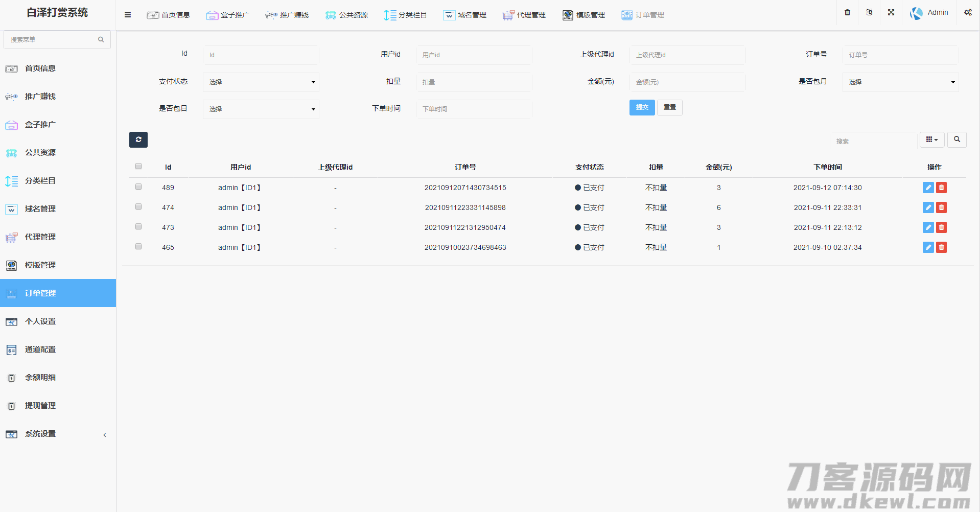This screenshot has width=980, height=512.
Task: Select checkbox for order row 489
Action: coord(138,187)
